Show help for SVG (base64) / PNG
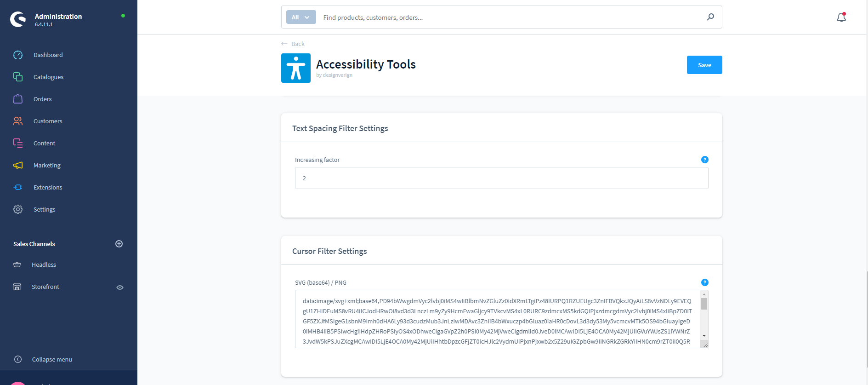 click(x=705, y=282)
